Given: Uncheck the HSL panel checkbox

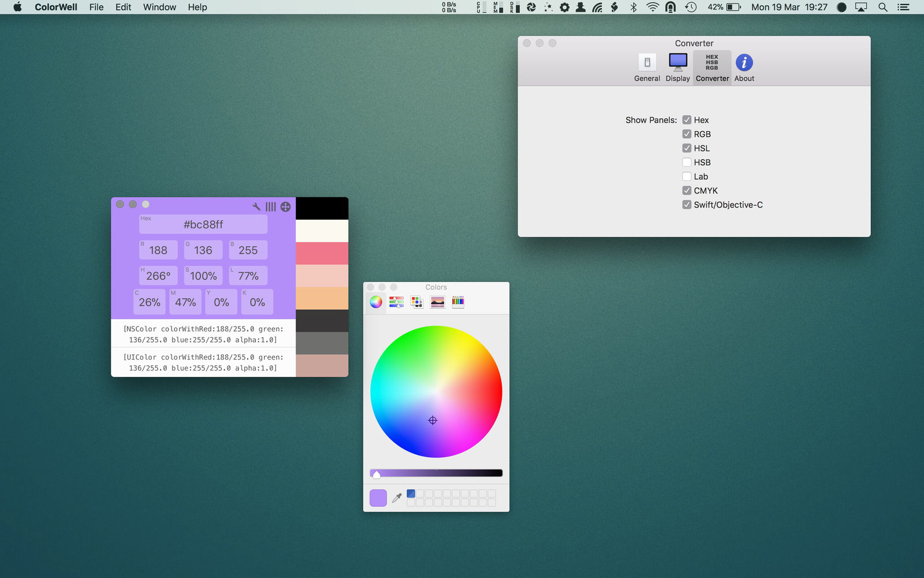Looking at the screenshot, I should (x=687, y=149).
